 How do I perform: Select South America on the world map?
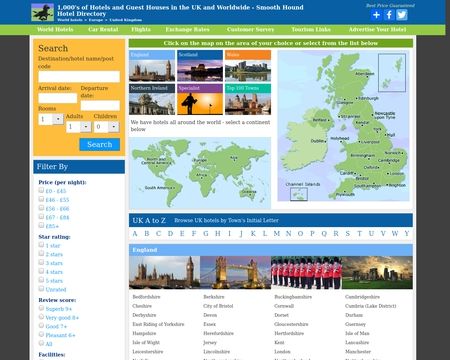pos(159,188)
